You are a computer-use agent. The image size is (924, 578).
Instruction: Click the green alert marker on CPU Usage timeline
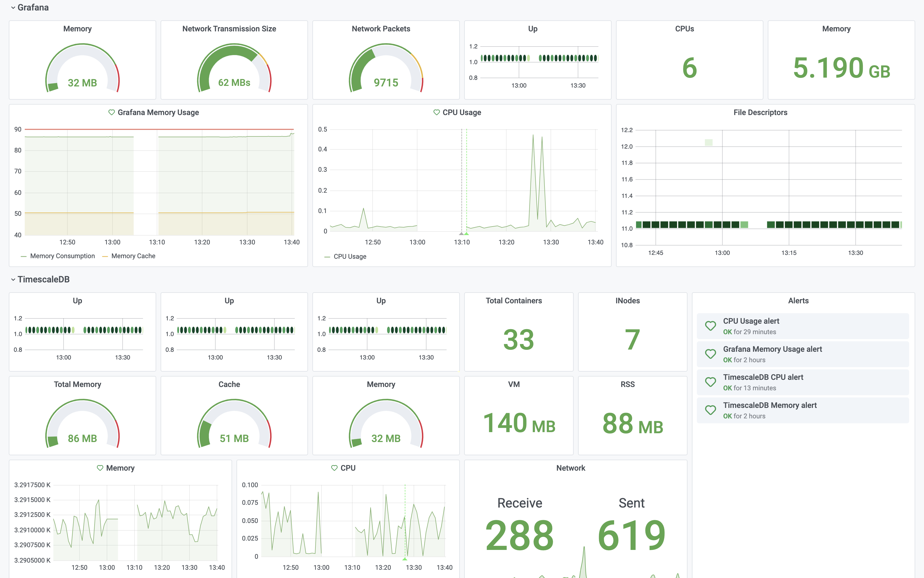click(x=467, y=233)
